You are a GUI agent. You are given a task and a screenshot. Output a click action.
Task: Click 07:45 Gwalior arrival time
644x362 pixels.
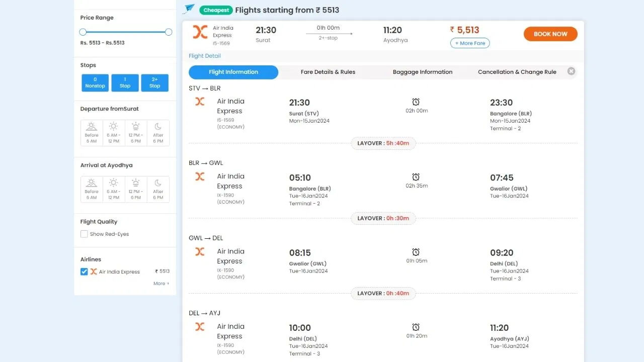pos(502,177)
